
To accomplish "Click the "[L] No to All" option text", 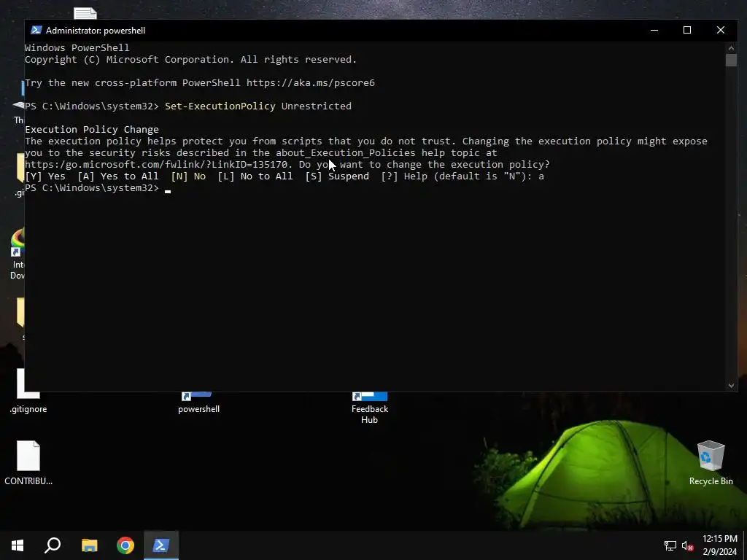I will pos(255,176).
